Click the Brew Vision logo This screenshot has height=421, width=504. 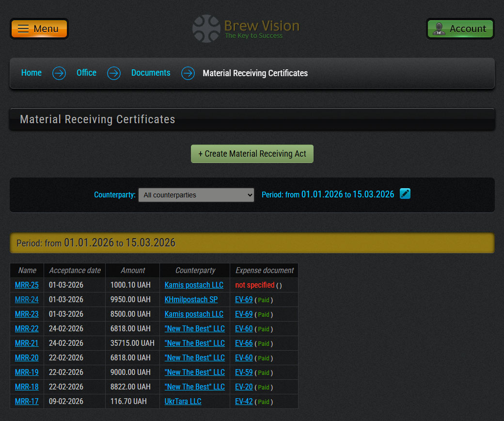tap(246, 29)
